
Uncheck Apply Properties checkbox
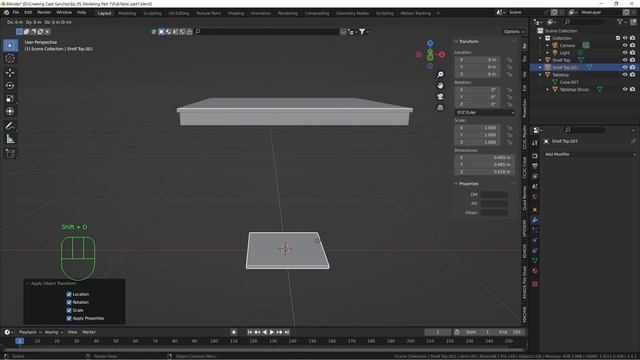69,318
